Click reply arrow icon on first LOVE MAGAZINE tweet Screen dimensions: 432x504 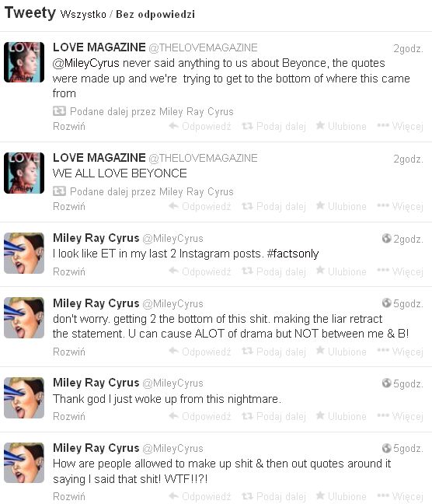pos(174,126)
